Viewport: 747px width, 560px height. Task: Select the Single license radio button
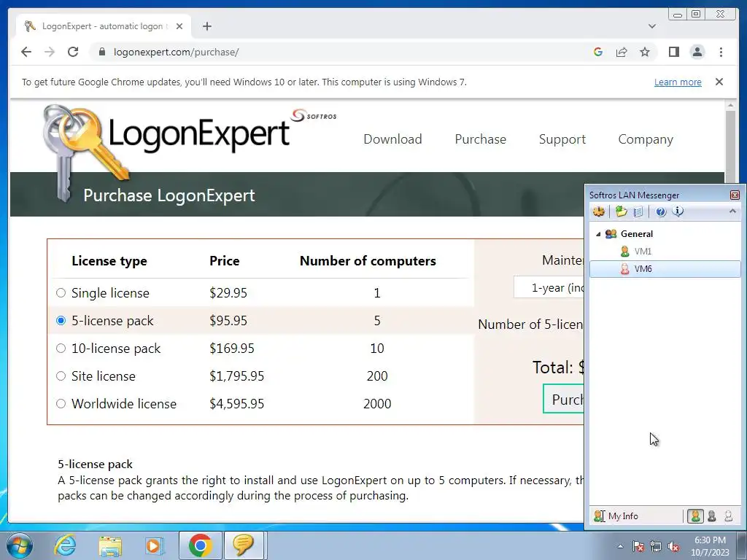[x=61, y=293]
